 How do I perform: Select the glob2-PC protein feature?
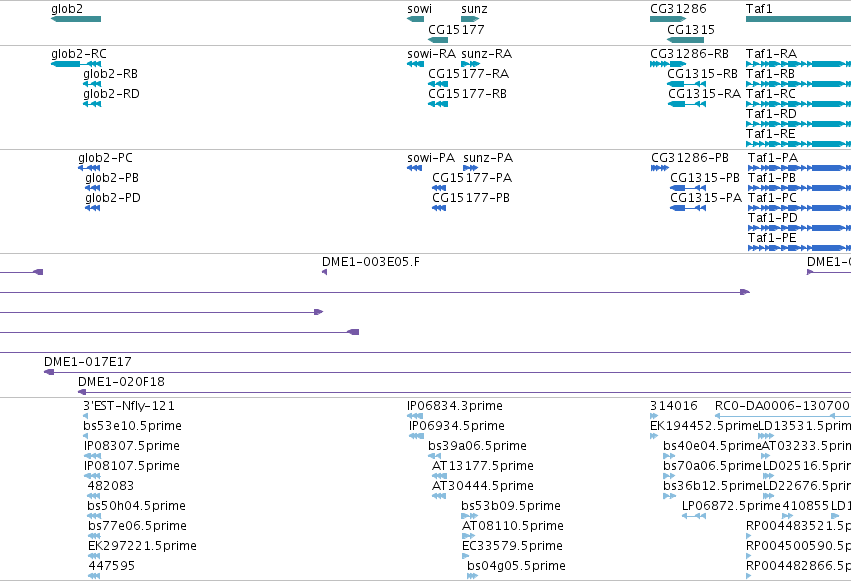[x=105, y=158]
